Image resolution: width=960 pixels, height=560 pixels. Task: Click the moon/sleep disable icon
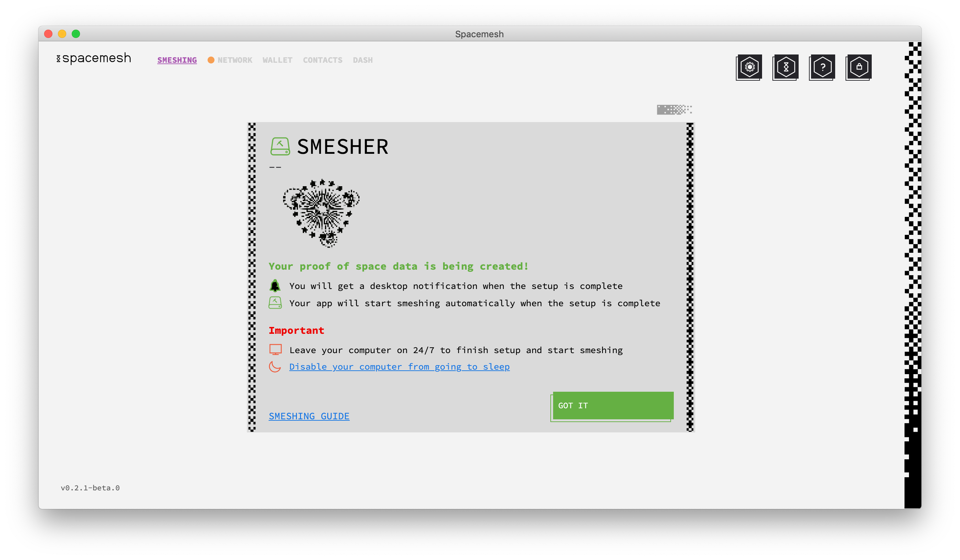click(x=275, y=367)
